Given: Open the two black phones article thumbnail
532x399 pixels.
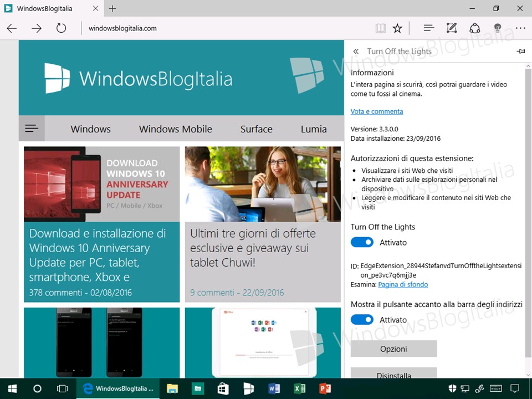Looking at the screenshot, I should pyautogui.click(x=102, y=342).
